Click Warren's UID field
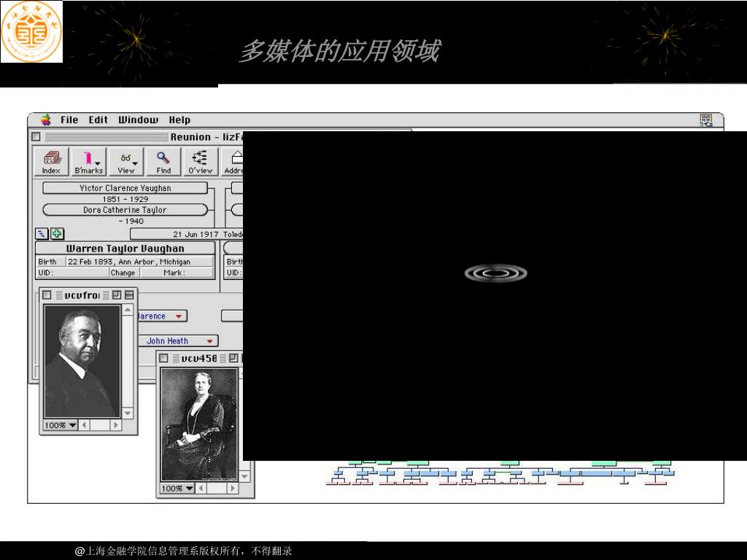This screenshot has width=747, height=560. click(73, 273)
